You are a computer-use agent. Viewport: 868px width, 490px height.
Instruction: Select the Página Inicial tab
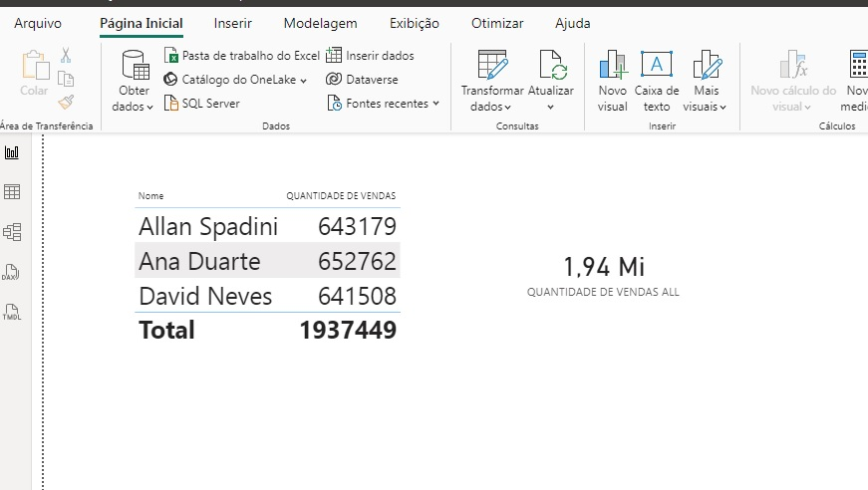coord(142,23)
